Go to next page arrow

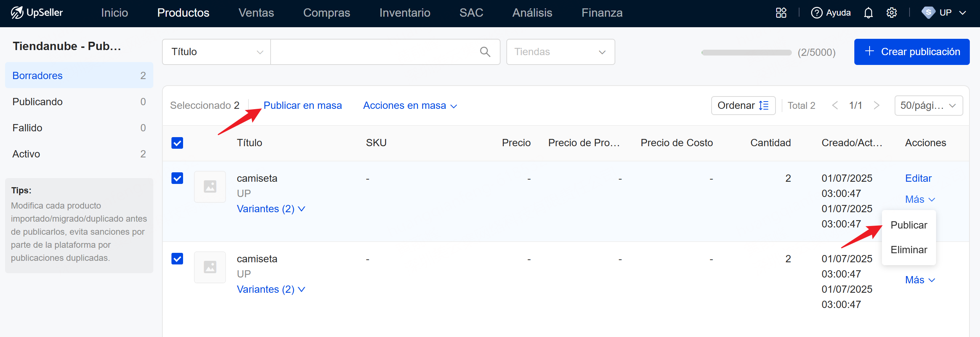coord(876,105)
